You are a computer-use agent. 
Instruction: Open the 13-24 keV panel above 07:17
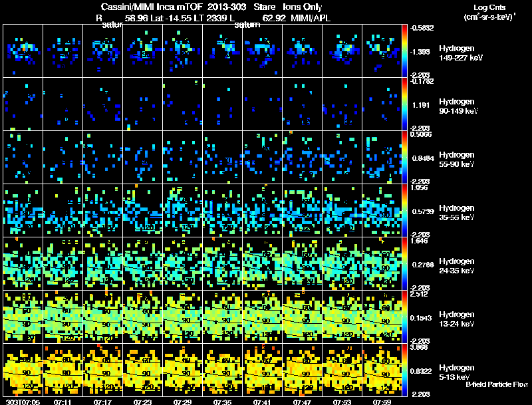pyautogui.click(x=103, y=317)
